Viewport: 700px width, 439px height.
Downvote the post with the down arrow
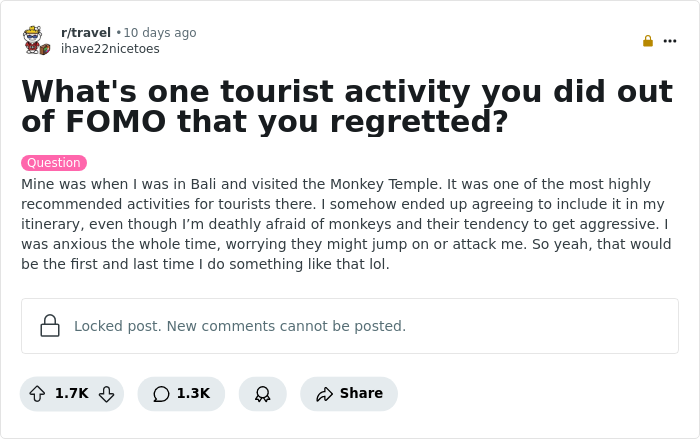point(106,394)
